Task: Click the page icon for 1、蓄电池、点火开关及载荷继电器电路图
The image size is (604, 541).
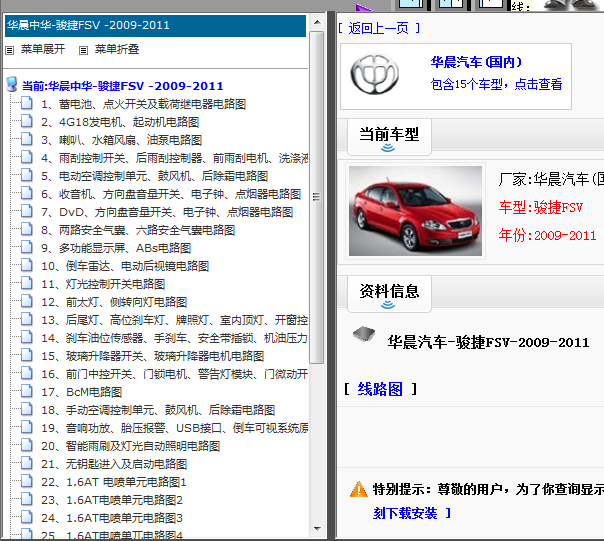Action: [x=27, y=103]
